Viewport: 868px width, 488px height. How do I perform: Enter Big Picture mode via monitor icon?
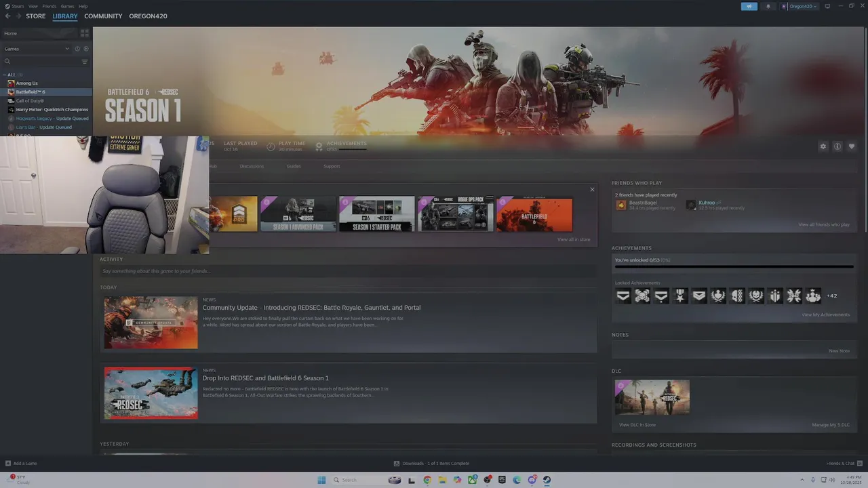pos(827,6)
